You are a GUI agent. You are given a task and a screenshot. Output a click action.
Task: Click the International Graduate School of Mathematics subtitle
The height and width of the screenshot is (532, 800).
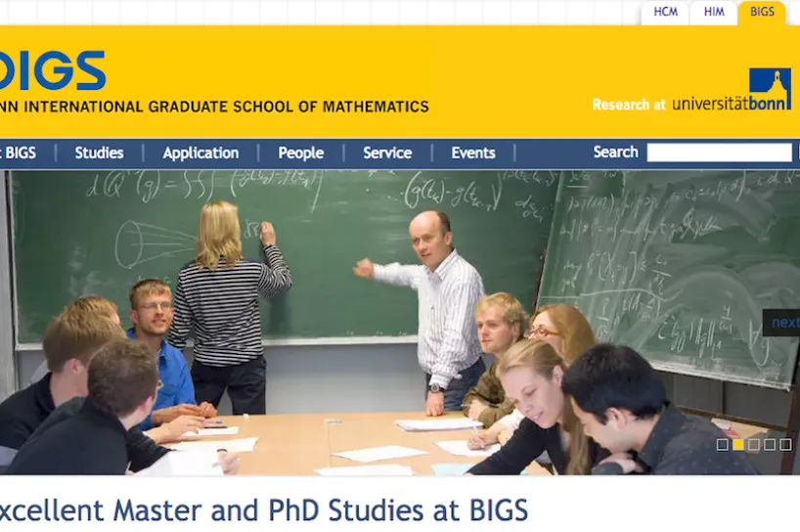click(x=214, y=107)
